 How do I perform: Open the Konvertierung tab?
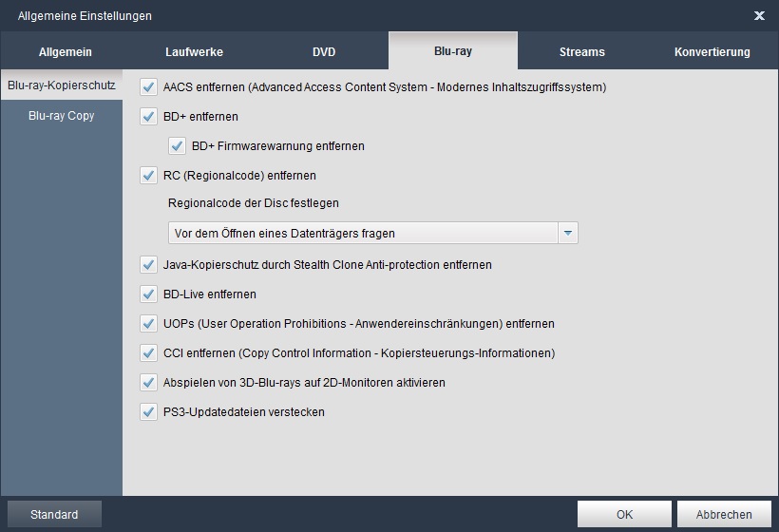click(712, 52)
